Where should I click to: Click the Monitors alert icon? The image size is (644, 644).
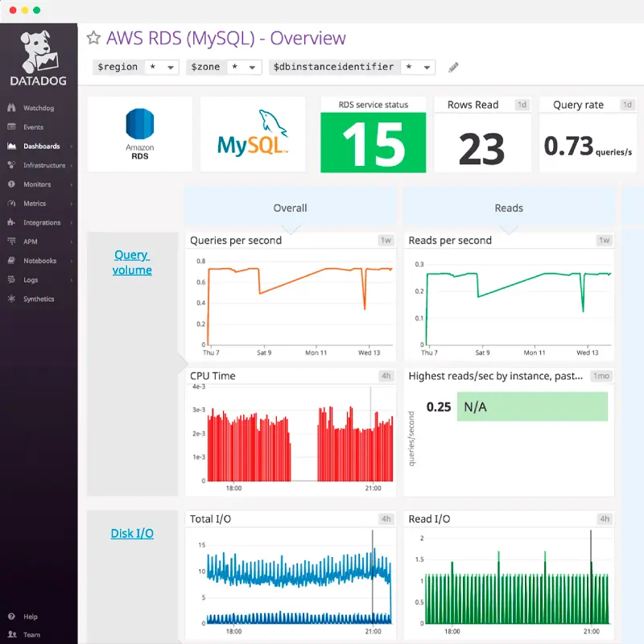(x=11, y=184)
